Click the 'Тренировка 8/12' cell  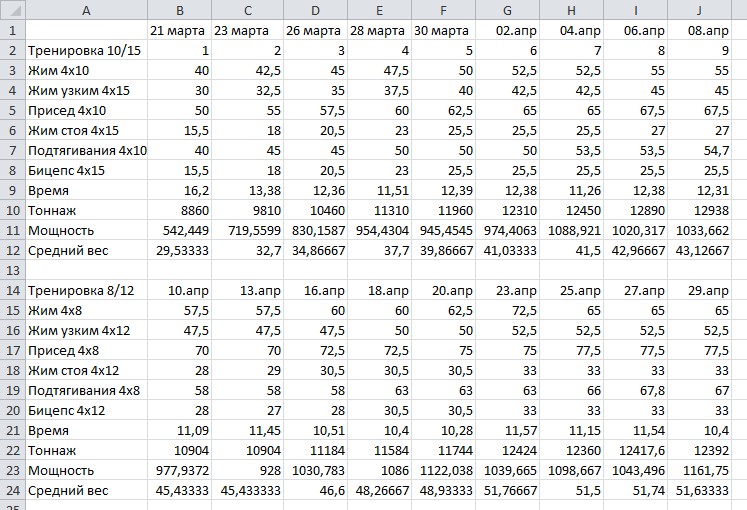click(86, 290)
